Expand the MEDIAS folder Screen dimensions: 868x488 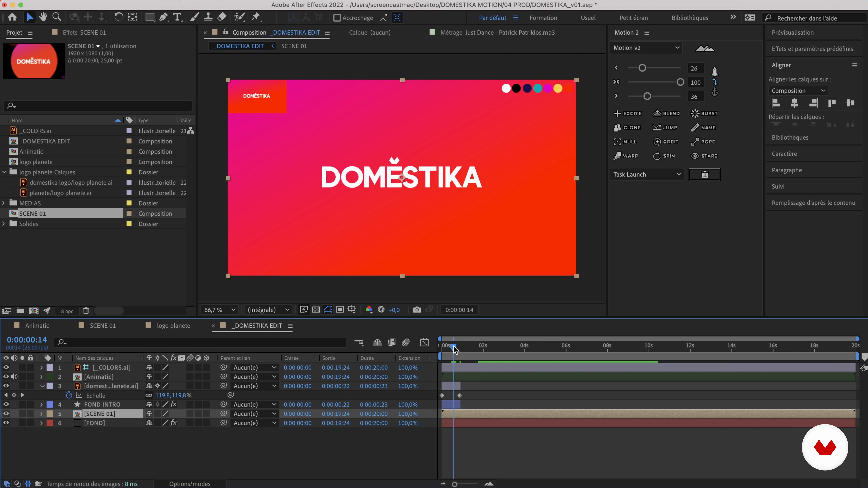click(4, 203)
